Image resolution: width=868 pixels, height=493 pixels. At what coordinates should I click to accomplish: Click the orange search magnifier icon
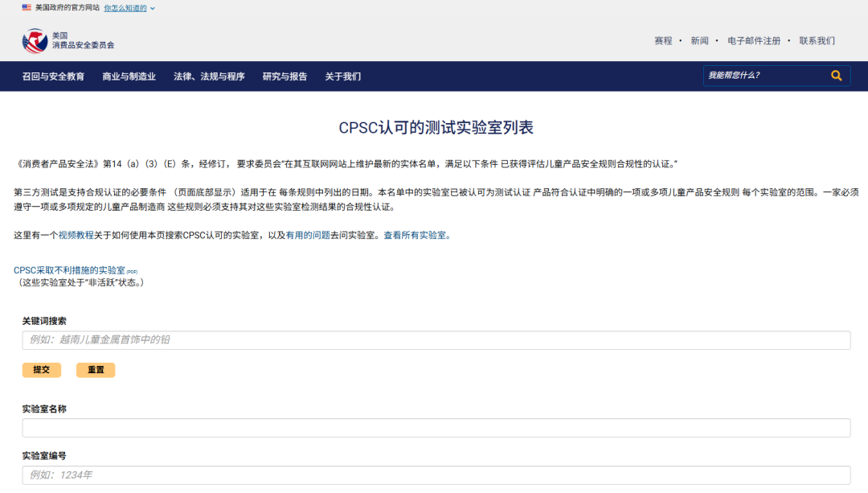click(x=836, y=76)
